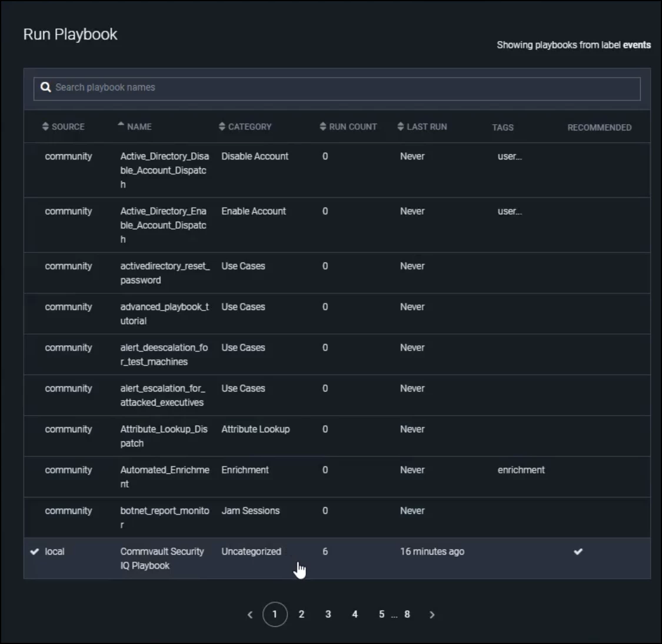Click the enrichment tag

[x=521, y=470]
